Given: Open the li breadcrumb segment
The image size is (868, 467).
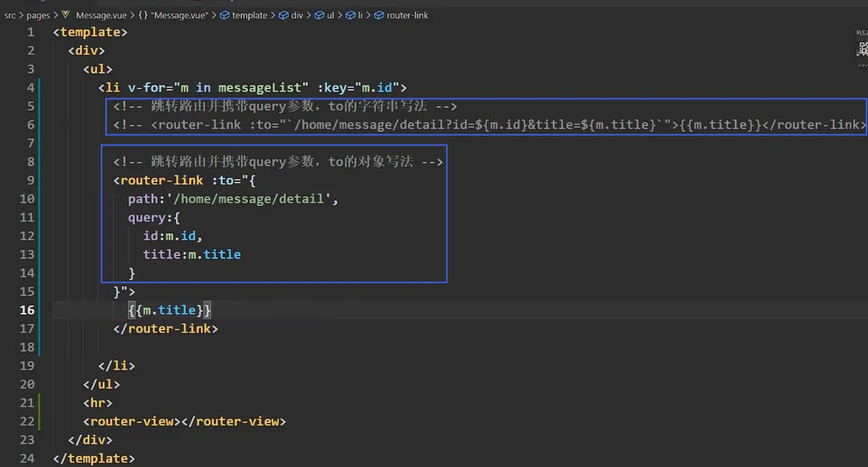Looking at the screenshot, I should point(355,15).
